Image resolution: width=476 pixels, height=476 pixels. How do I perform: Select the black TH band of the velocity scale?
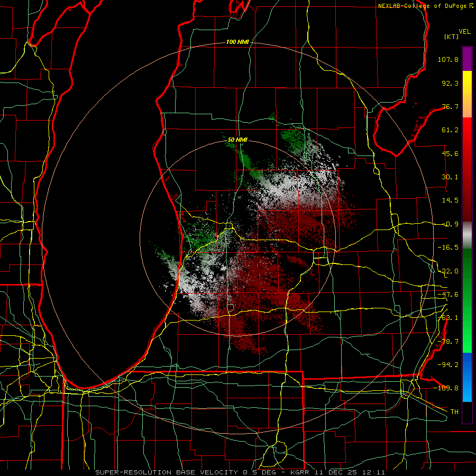[x=467, y=412]
